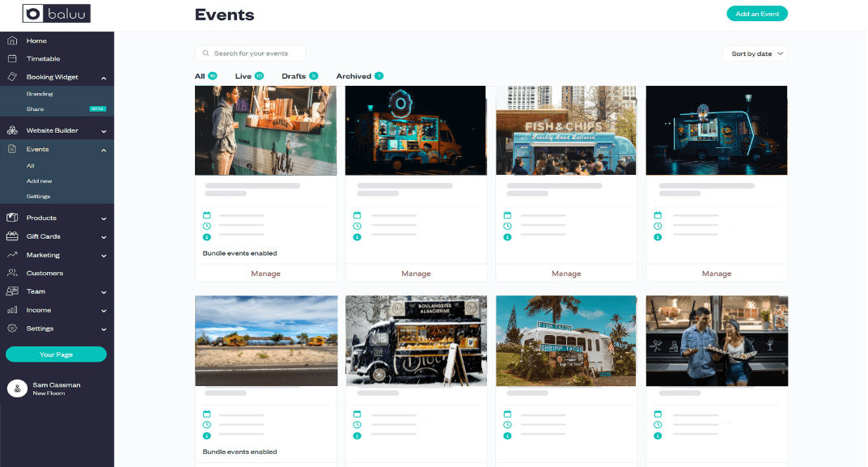Click the baluu logo

(57, 14)
